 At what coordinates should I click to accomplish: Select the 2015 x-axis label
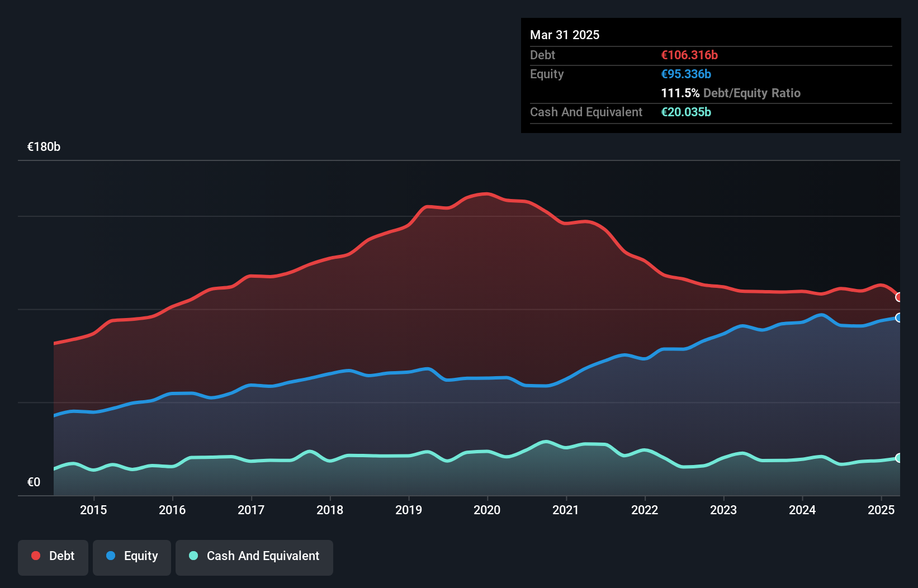pos(93,510)
